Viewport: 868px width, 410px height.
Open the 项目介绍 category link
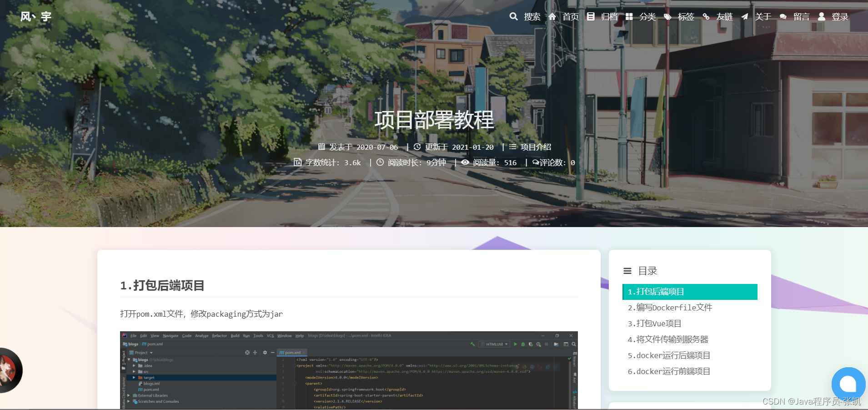click(536, 147)
